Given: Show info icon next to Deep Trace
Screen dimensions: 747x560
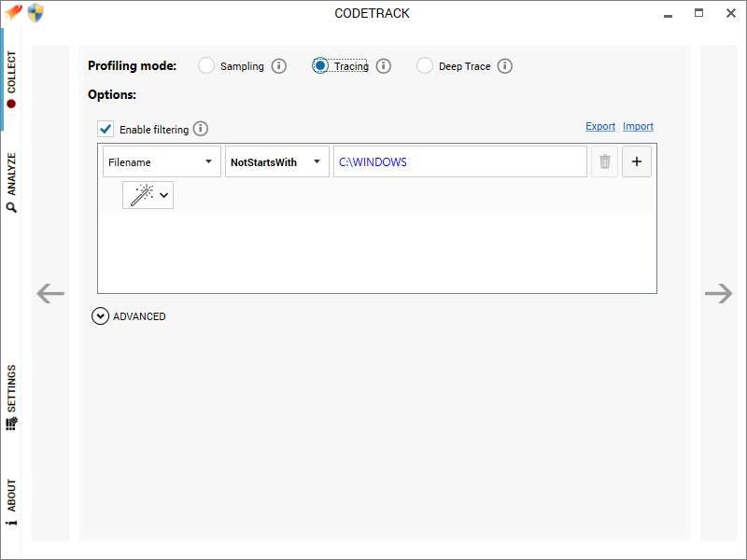Looking at the screenshot, I should pos(505,66).
